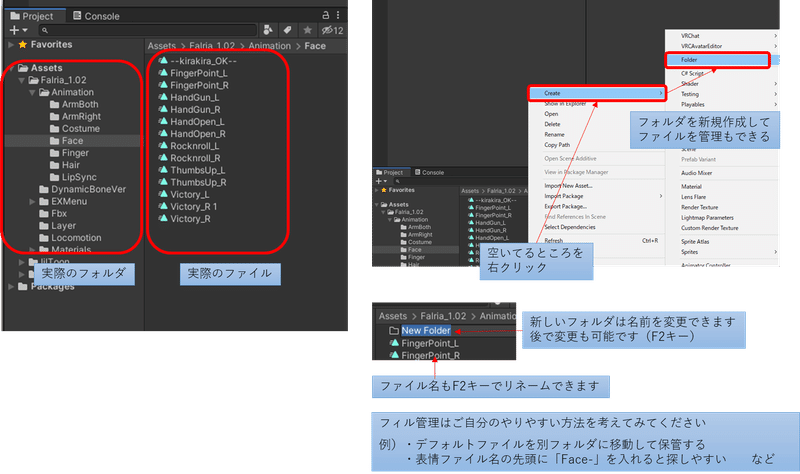The width and height of the screenshot is (800, 474).
Task: Expand the Packages arrow in largest Project panel
Action: coord(11,286)
